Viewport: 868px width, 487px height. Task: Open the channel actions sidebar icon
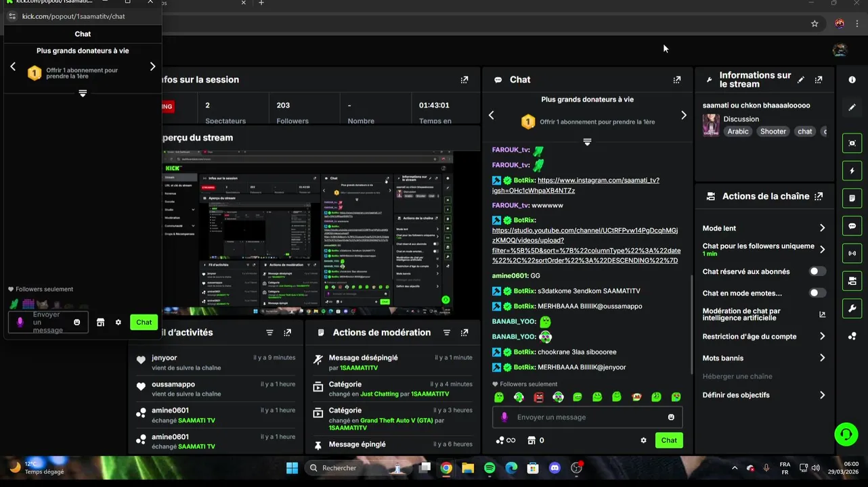pos(852,281)
